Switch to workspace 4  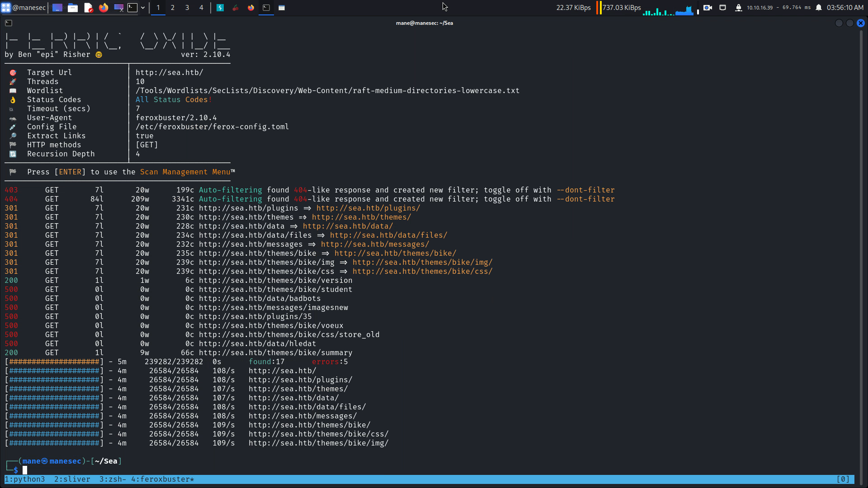202,8
